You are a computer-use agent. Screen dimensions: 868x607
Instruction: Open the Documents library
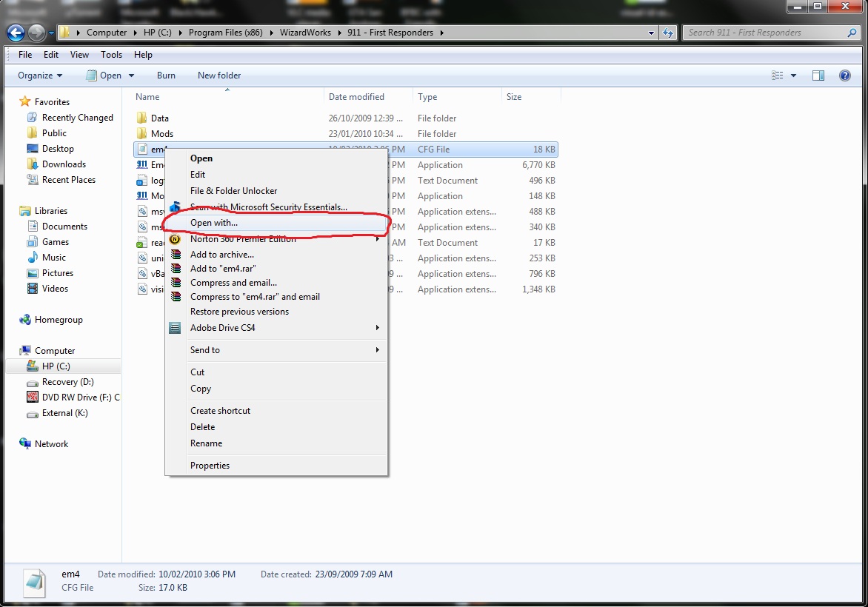click(64, 227)
